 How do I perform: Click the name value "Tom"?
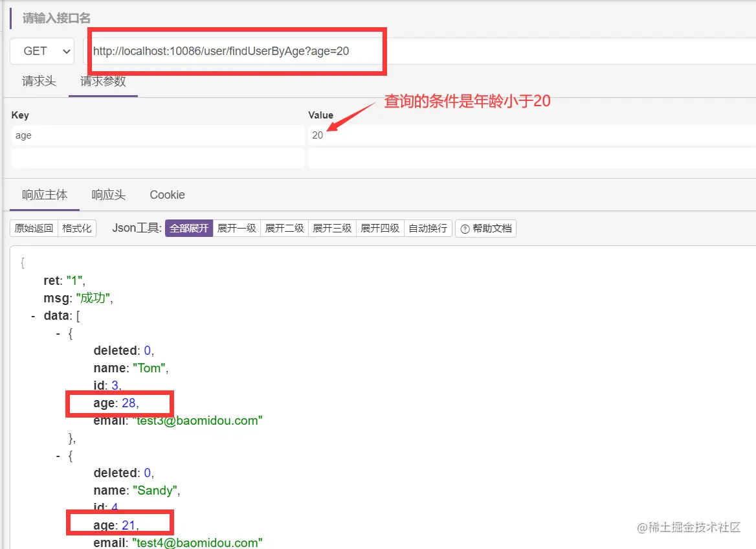pyautogui.click(x=149, y=368)
